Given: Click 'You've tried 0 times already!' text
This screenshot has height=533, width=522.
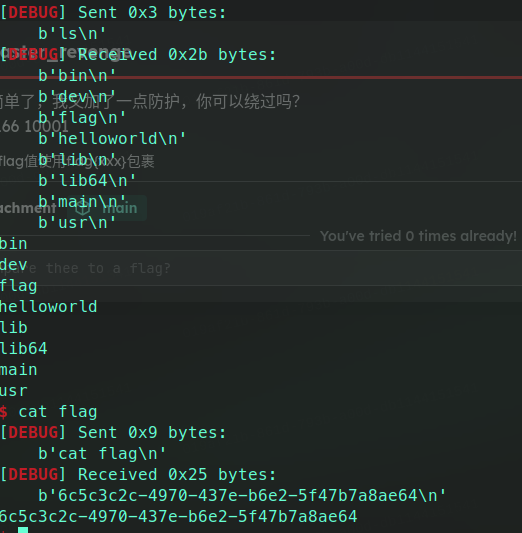Looking at the screenshot, I should pos(418,236).
